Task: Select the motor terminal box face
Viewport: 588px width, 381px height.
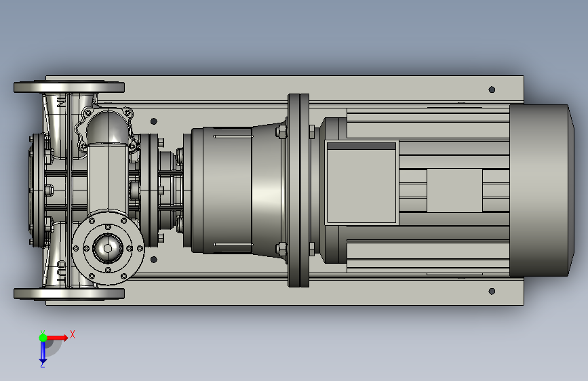Action: pos(361,182)
